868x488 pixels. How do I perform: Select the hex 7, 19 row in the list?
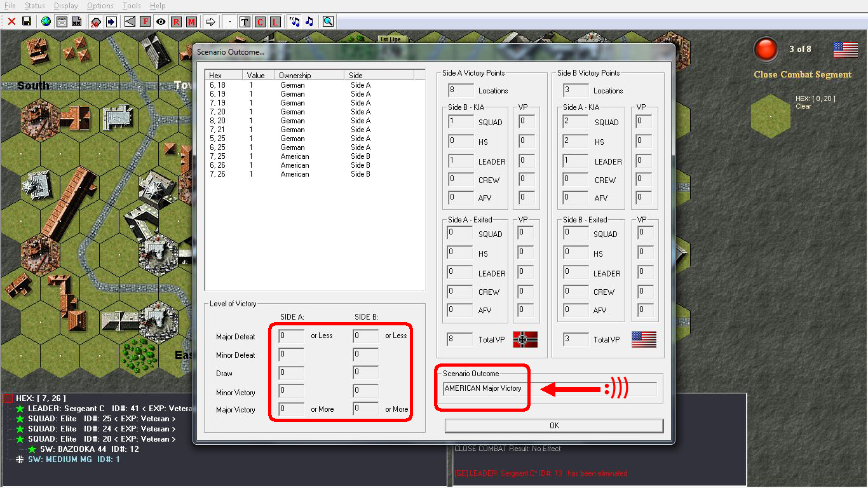(x=315, y=103)
